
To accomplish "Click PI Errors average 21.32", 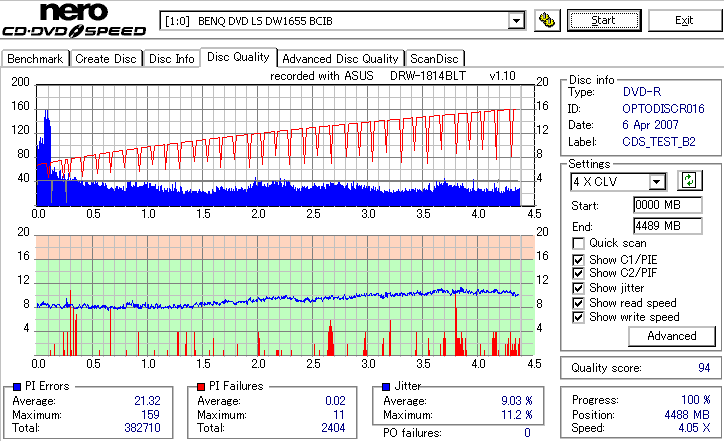I will 147,401.
